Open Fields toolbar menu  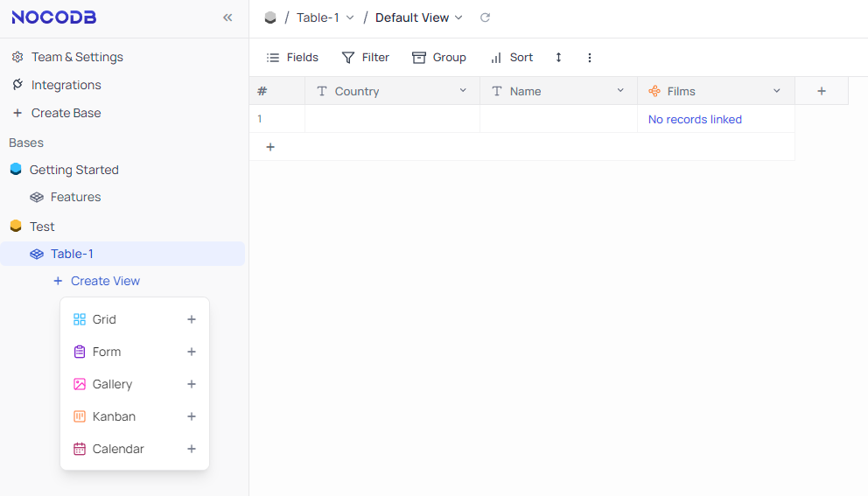(292, 58)
